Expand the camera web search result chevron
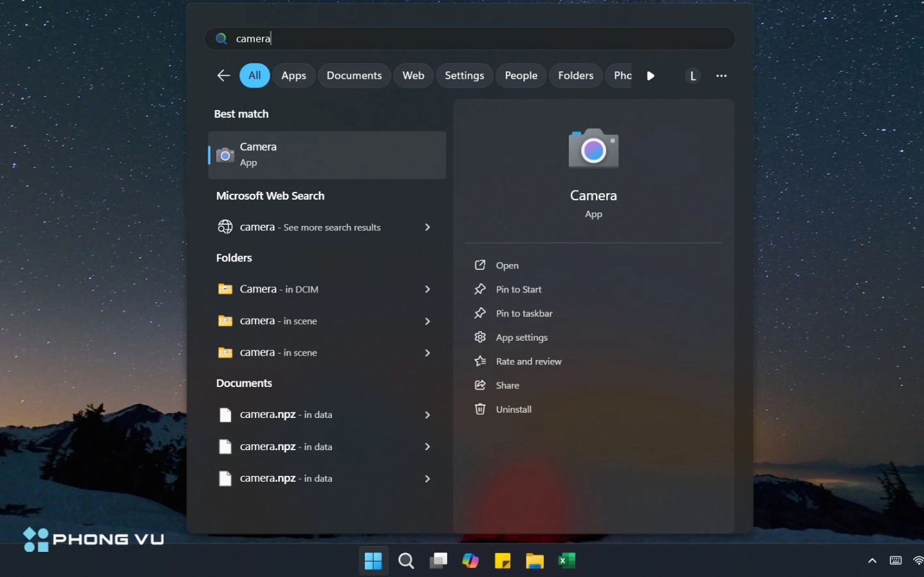The image size is (924, 577). click(427, 227)
